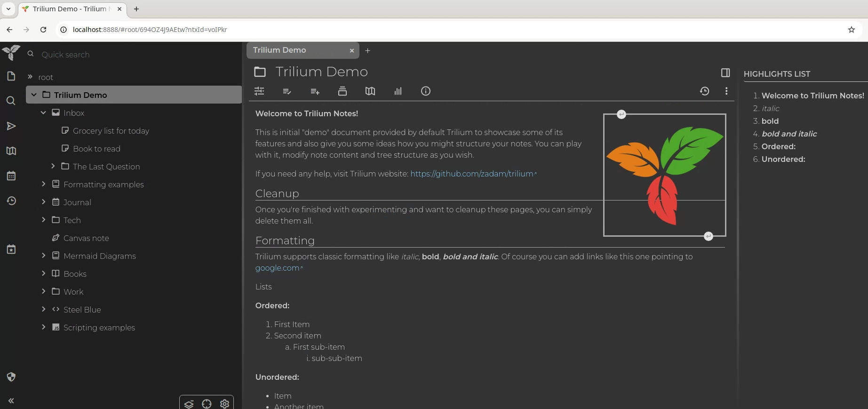
Task: Select Grocery list for today note
Action: [x=111, y=131]
